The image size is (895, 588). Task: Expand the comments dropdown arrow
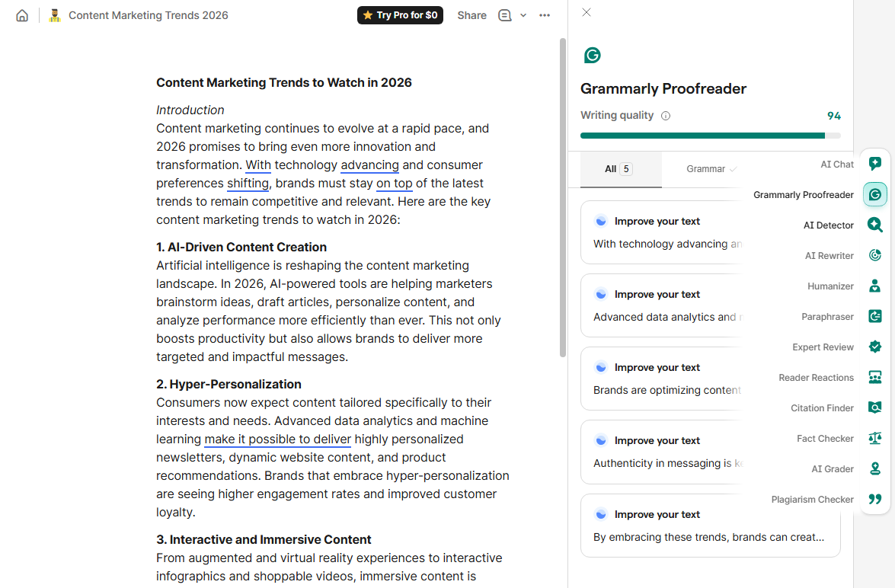click(x=523, y=14)
